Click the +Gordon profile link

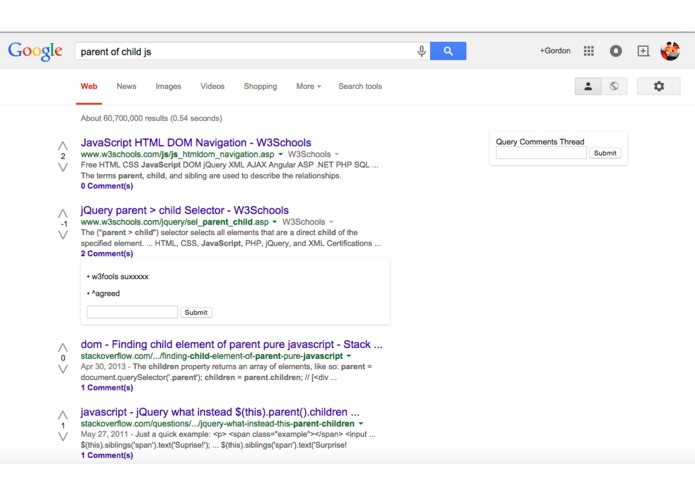click(555, 51)
